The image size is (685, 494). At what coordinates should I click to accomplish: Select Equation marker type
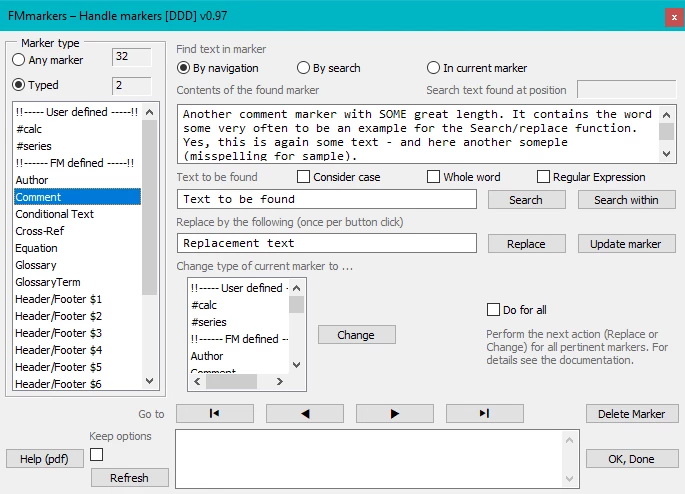[x=77, y=248]
